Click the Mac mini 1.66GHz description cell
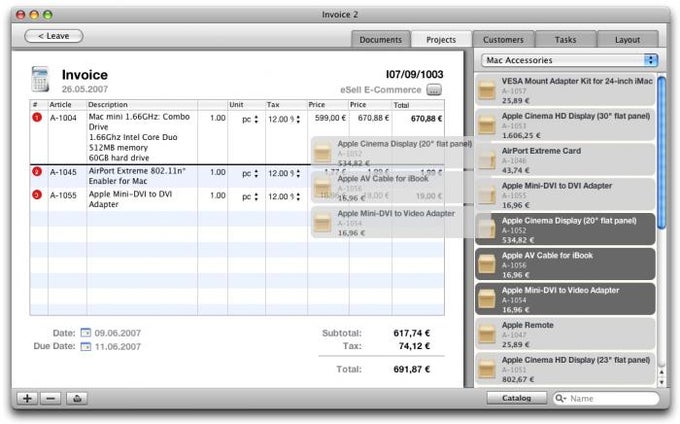This screenshot has height=424, width=680. [x=139, y=137]
